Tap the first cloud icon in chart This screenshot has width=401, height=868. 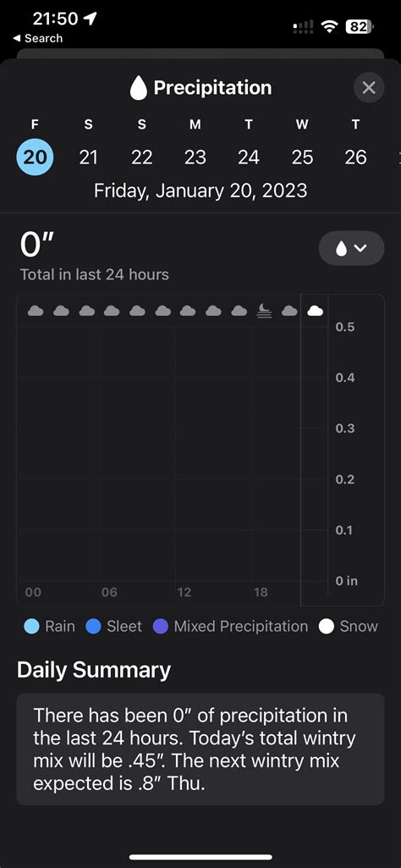tap(36, 311)
